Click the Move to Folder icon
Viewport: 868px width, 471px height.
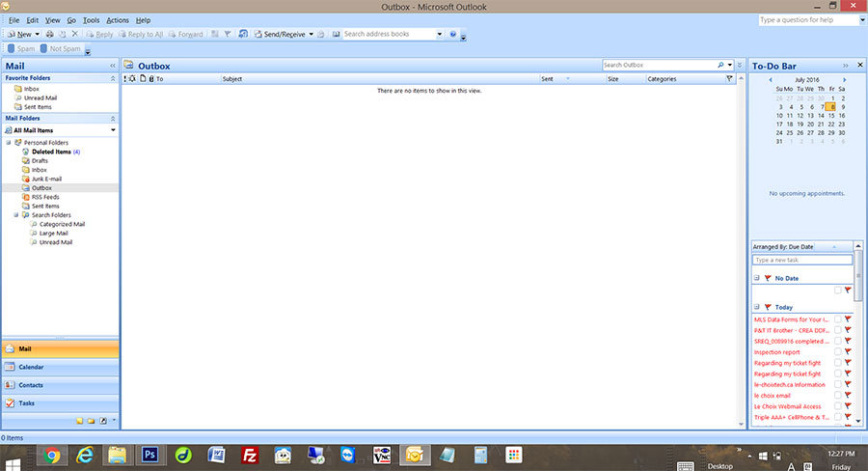pos(63,35)
